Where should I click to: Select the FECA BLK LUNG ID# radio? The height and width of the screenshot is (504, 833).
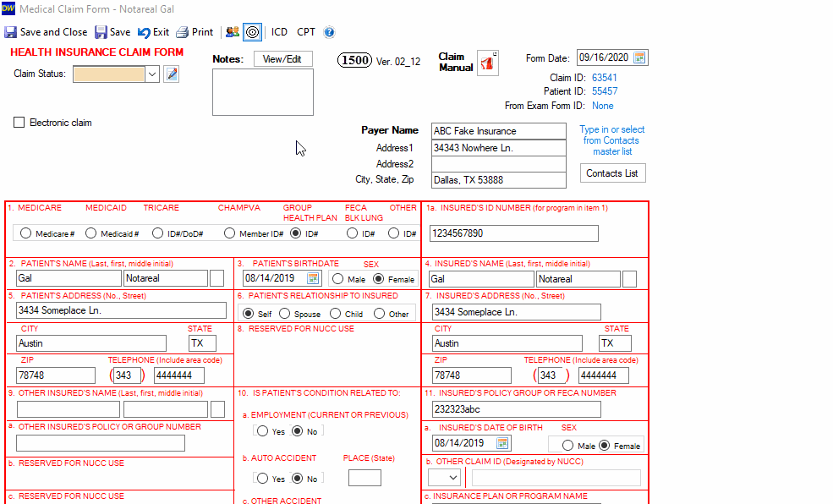pos(352,233)
